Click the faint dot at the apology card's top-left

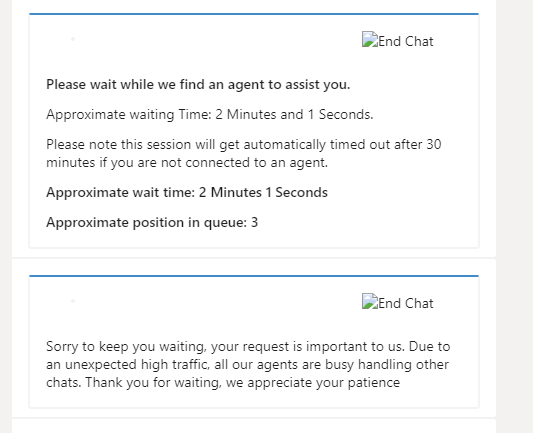tap(73, 301)
